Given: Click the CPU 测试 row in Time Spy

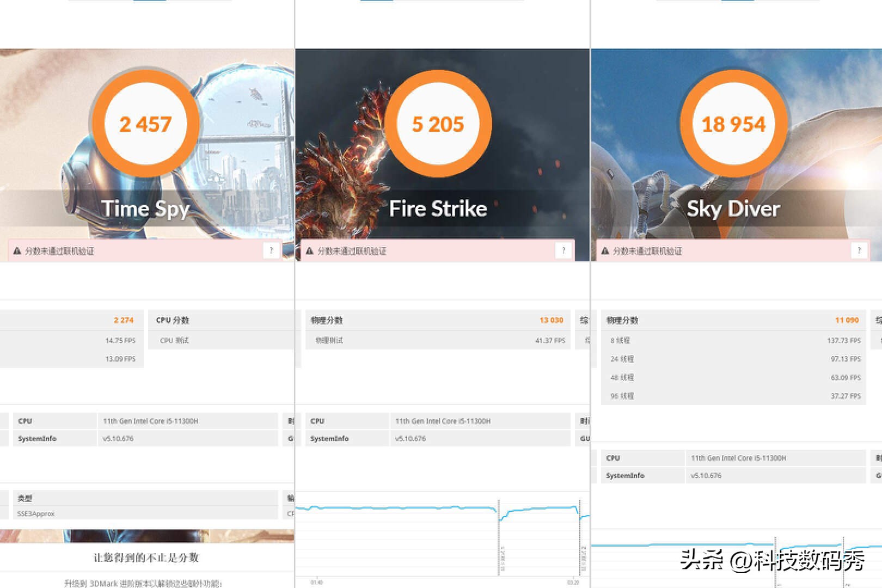Looking at the screenshot, I should (x=174, y=340).
